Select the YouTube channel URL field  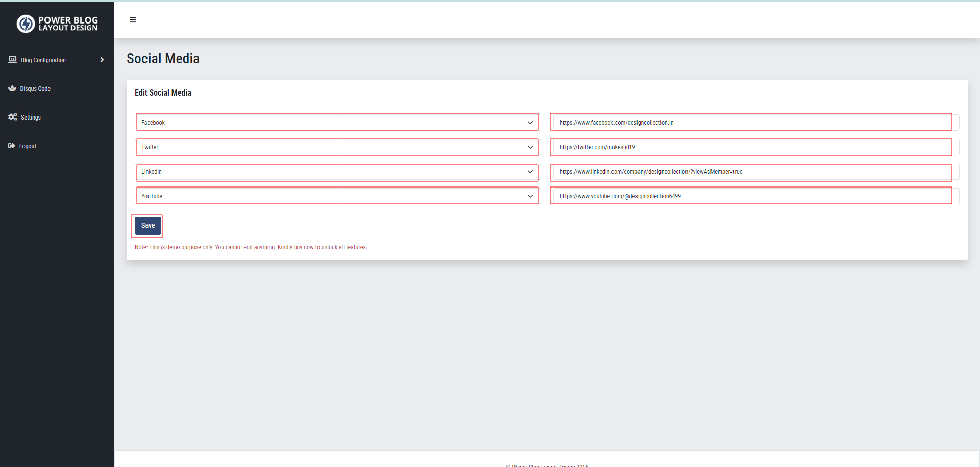coord(750,196)
